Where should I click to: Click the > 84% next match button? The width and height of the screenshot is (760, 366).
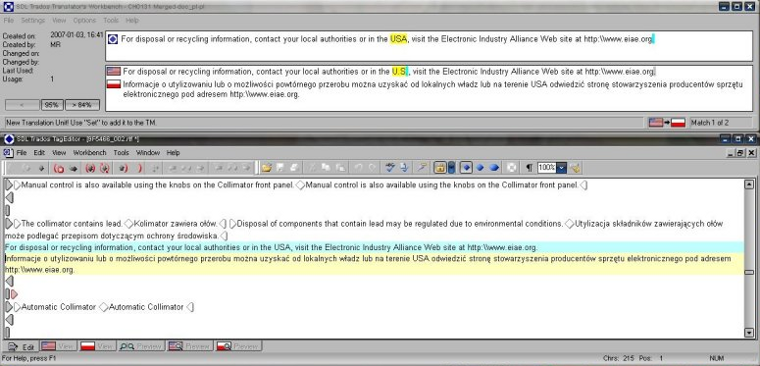82,105
